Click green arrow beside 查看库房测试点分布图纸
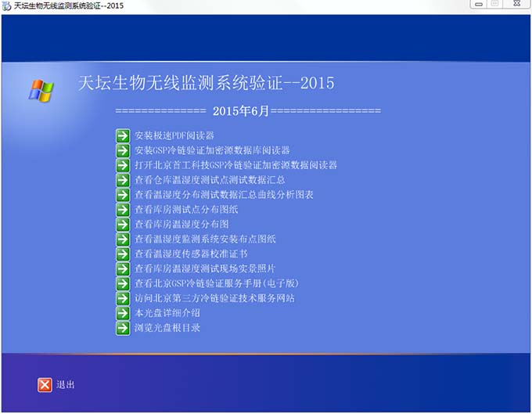532x414 pixels. click(123, 210)
